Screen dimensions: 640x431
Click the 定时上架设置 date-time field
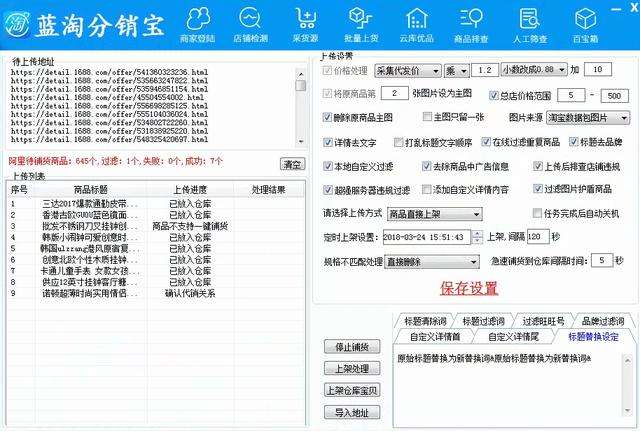pyautogui.click(x=427, y=237)
